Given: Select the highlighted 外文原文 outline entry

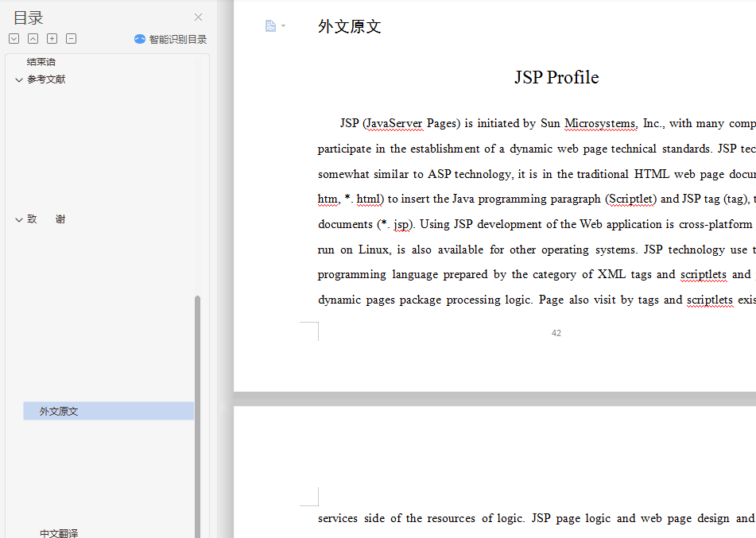Looking at the screenshot, I should coord(108,411).
